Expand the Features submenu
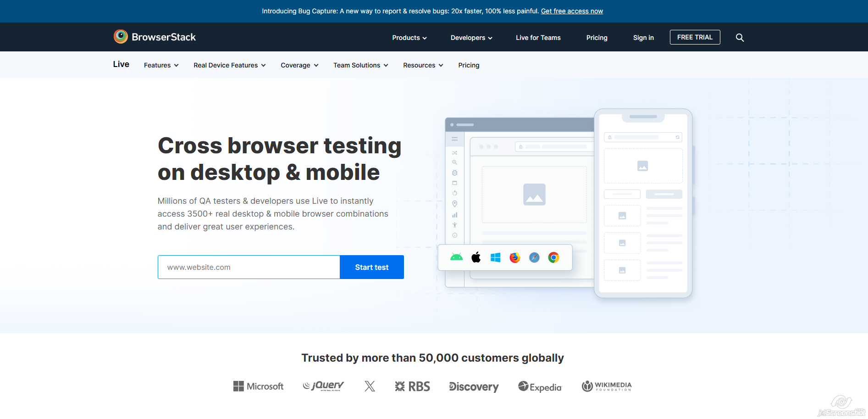The image size is (868, 419). pos(161,65)
